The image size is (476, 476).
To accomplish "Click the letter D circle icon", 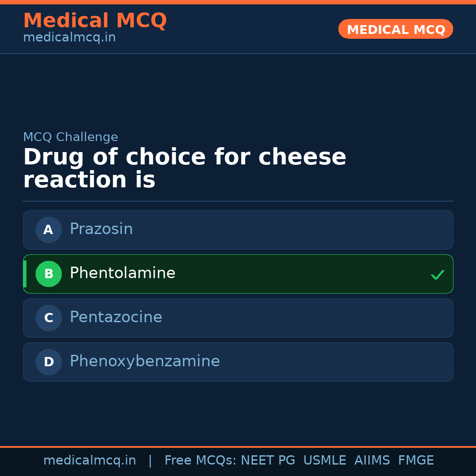I will tap(48, 362).
